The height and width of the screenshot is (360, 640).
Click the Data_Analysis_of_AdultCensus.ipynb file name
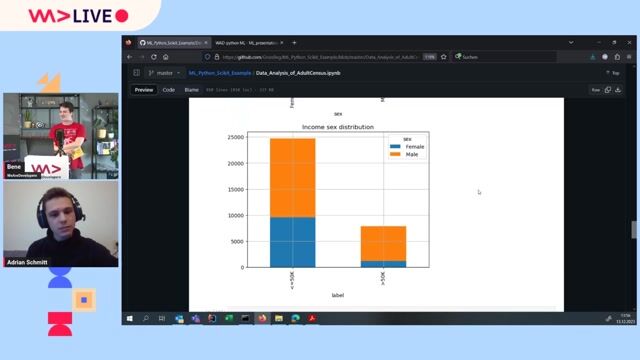(x=298, y=73)
